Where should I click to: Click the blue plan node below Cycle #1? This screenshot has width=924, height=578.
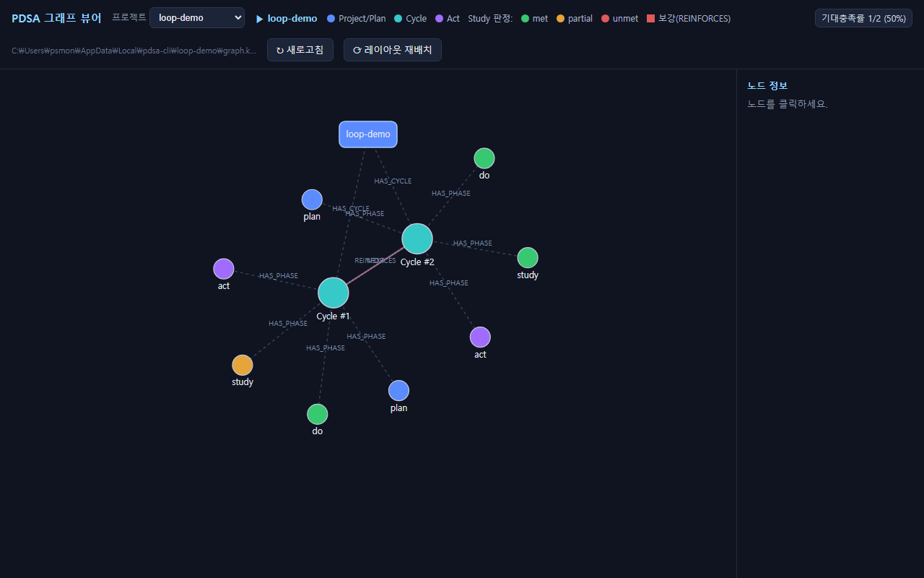(398, 390)
